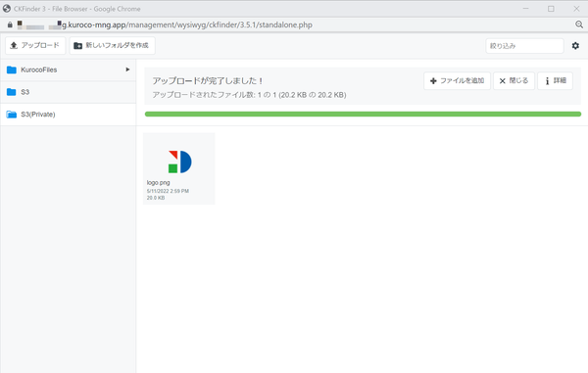Click the 20.0 KB file size text
The image size is (588, 373).
tap(156, 198)
